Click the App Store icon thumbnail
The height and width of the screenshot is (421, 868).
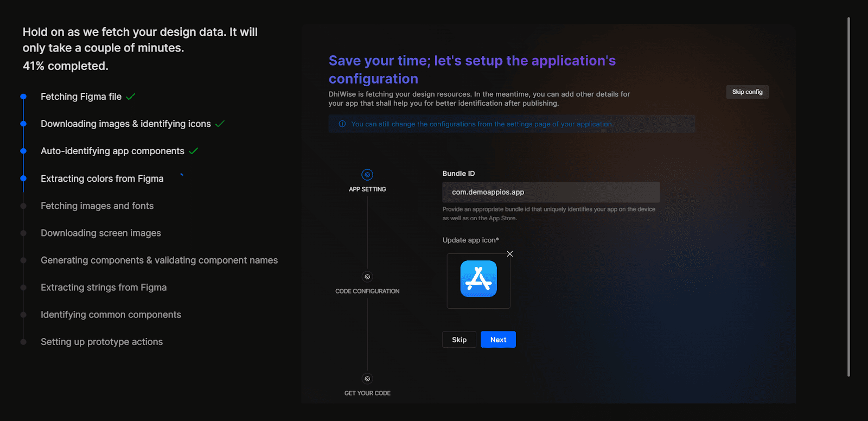coord(478,279)
